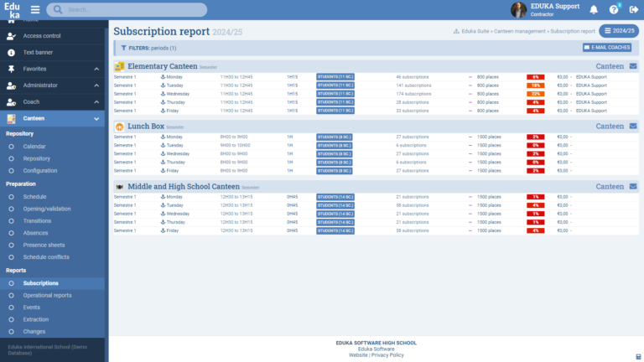644x362 pixels.
Task: Open the Access control menu item
Action: click(x=42, y=36)
